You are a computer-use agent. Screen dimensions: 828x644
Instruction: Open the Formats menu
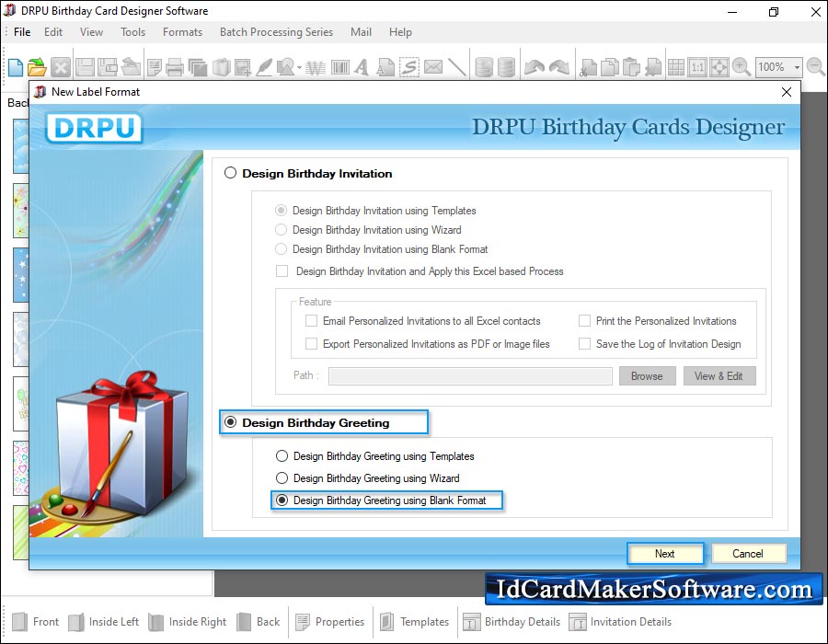coord(182,32)
